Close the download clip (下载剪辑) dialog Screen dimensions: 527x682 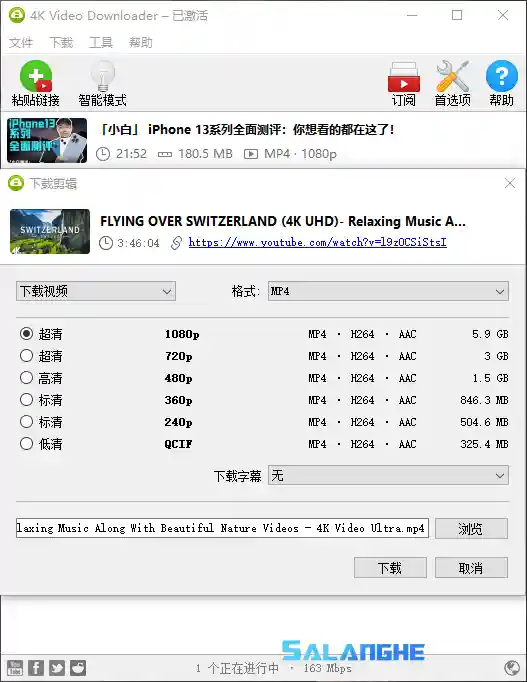510,183
